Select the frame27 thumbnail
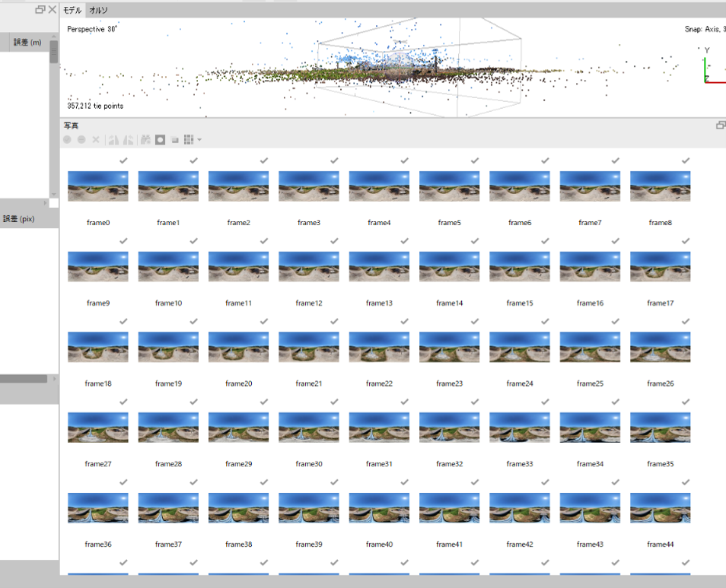 pos(98,427)
